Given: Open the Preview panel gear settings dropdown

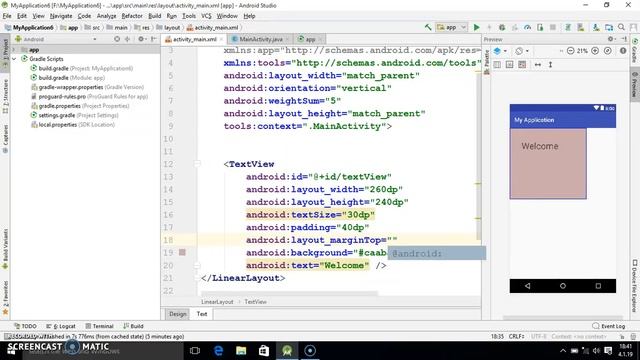Looking at the screenshot, I should [611, 39].
